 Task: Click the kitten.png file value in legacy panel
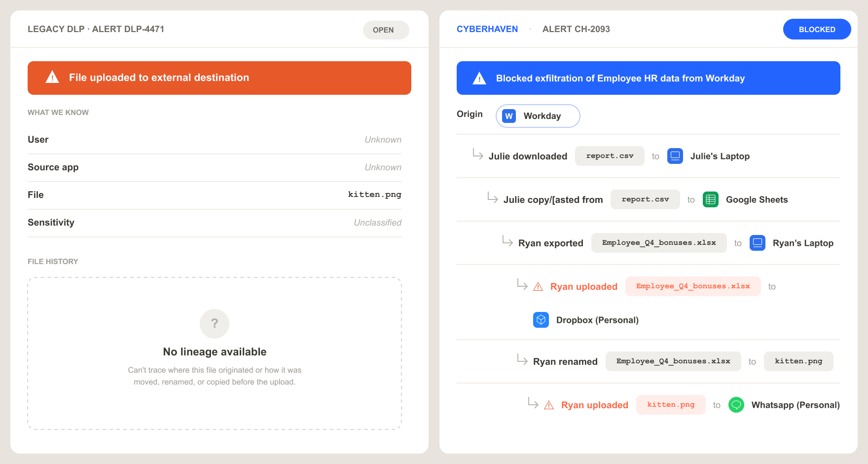(x=375, y=194)
